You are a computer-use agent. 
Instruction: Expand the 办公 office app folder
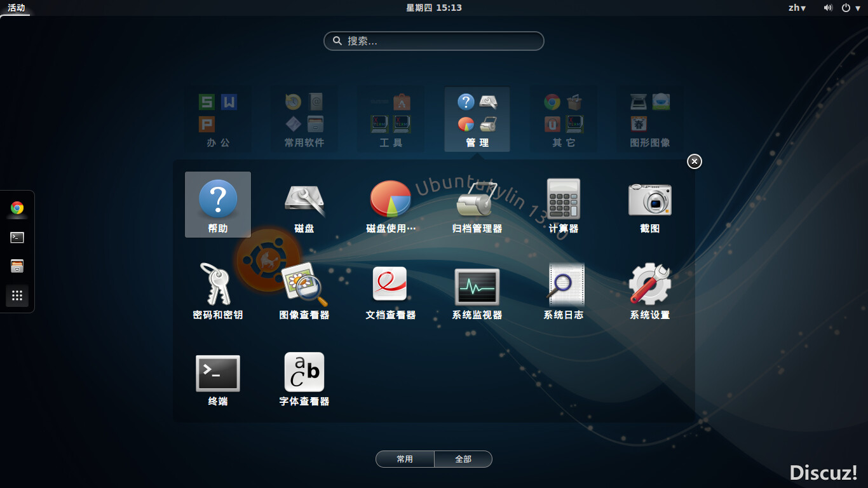tap(218, 119)
